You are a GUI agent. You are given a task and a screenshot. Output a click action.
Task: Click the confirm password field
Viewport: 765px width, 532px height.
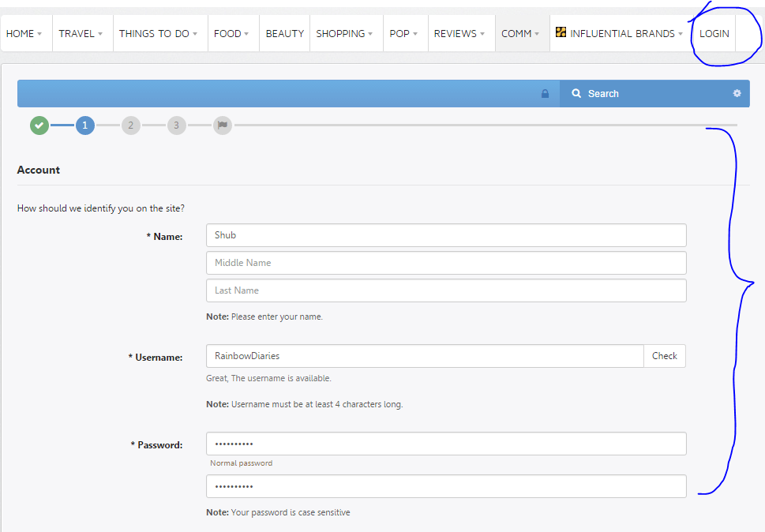(x=446, y=486)
